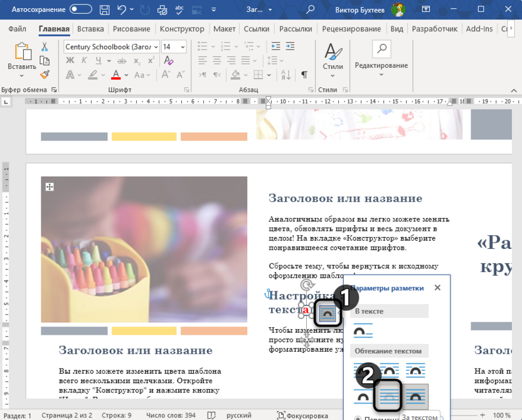Click Страница 2 из 2 in the status bar
522x420 pixels.
[67, 416]
